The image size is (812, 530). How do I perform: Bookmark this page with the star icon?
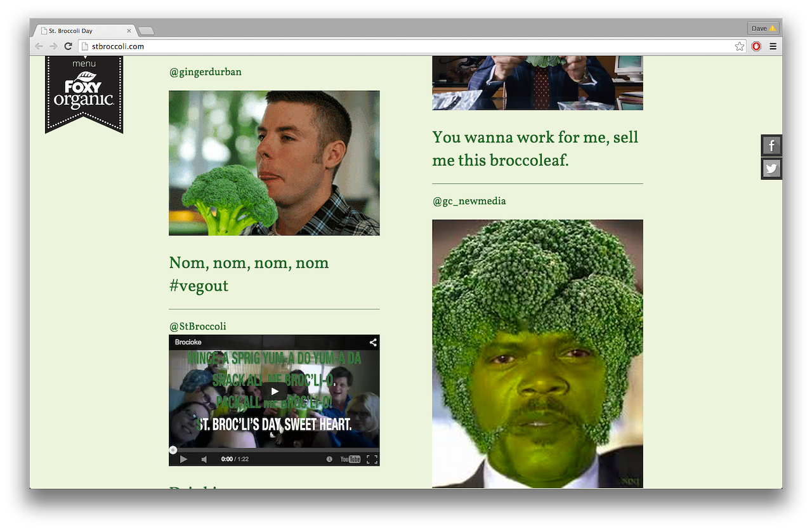pyautogui.click(x=740, y=46)
